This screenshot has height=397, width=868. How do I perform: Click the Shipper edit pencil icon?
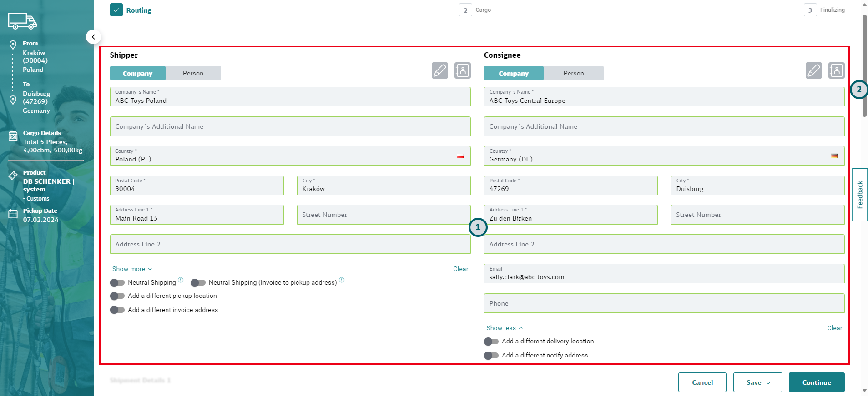439,71
